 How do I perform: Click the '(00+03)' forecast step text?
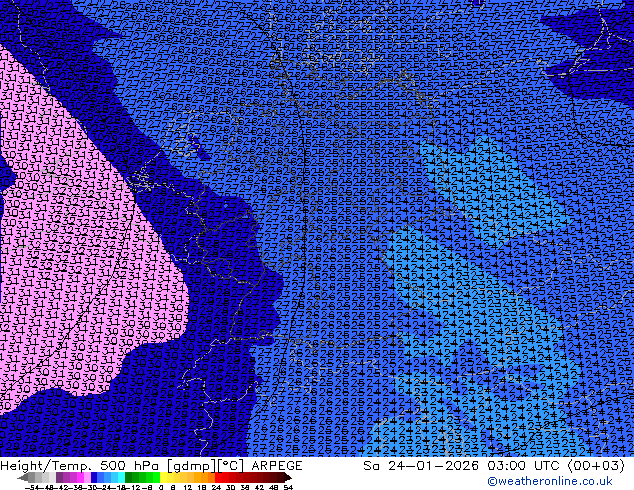(x=596, y=466)
